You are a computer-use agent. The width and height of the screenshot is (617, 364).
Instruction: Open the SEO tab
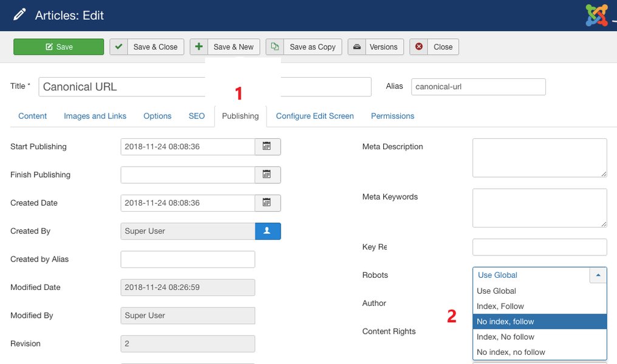coord(196,116)
